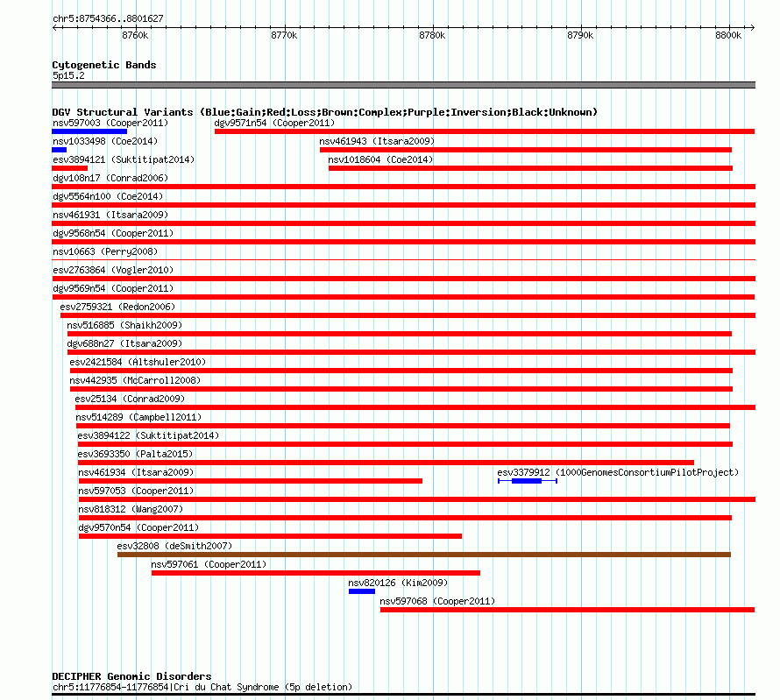Open nsv1018604 (Coe2014) variant label

[x=380, y=159]
